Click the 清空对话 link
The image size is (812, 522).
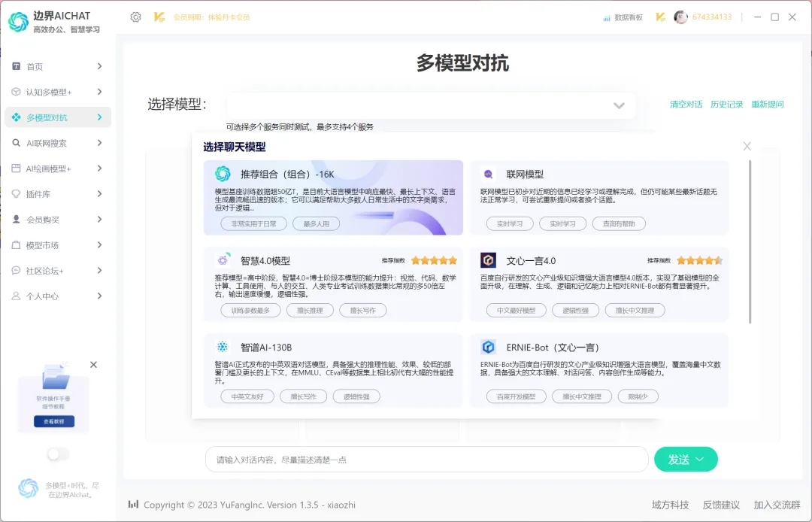click(x=686, y=105)
